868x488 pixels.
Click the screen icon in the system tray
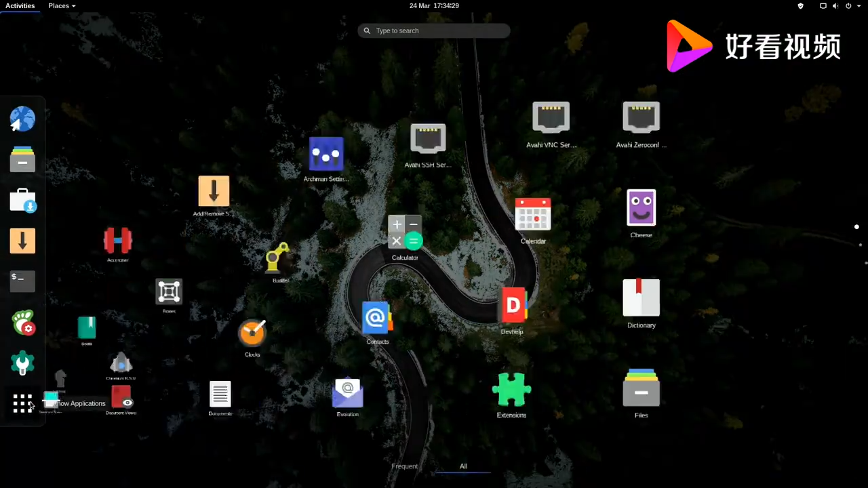click(x=823, y=5)
